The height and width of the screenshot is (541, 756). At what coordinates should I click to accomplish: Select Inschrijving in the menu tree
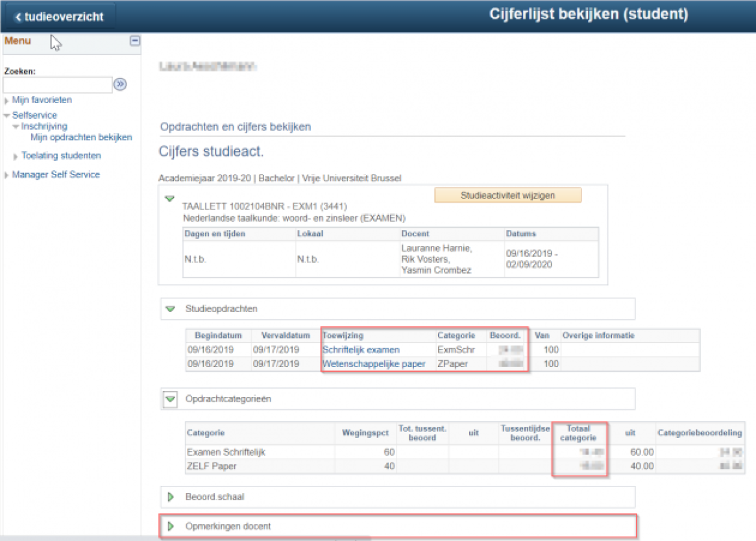(x=44, y=126)
